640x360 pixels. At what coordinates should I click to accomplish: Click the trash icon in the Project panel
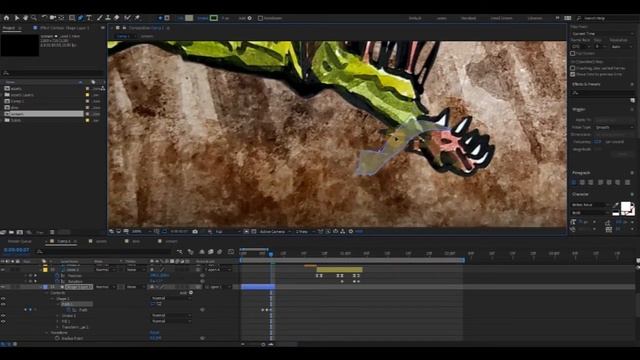[52, 232]
